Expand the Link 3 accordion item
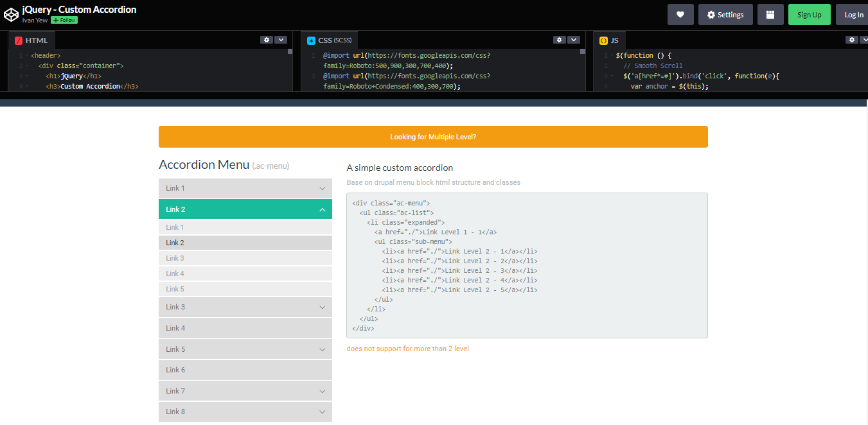Screen dimensions: 868x425 (x=245, y=307)
